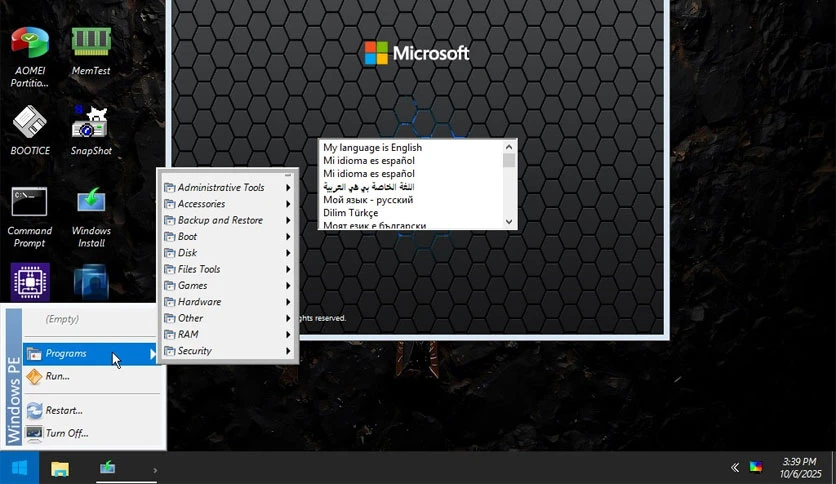Open the blue desktop icon beside the CPU chip icon

point(91,282)
